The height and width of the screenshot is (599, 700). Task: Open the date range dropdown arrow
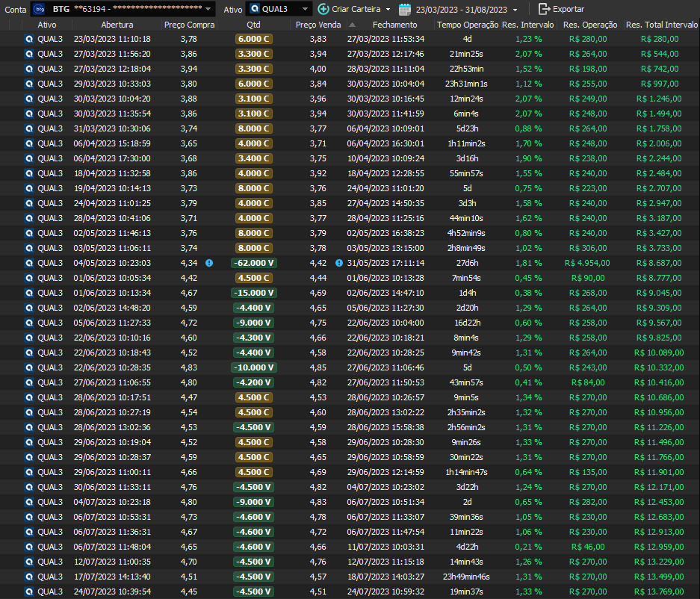515,10
